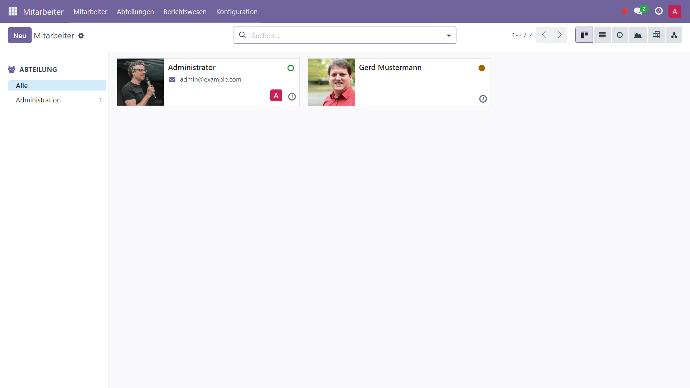Open the Abteilungen menu

coord(135,11)
